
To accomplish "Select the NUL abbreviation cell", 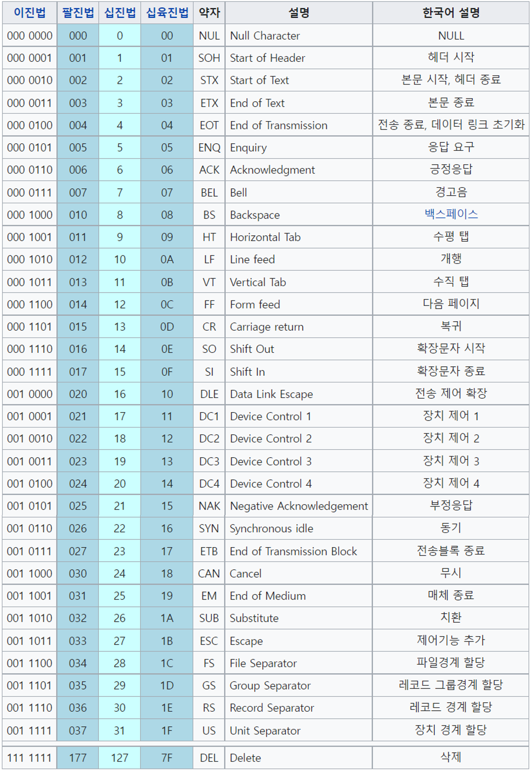I will point(209,36).
